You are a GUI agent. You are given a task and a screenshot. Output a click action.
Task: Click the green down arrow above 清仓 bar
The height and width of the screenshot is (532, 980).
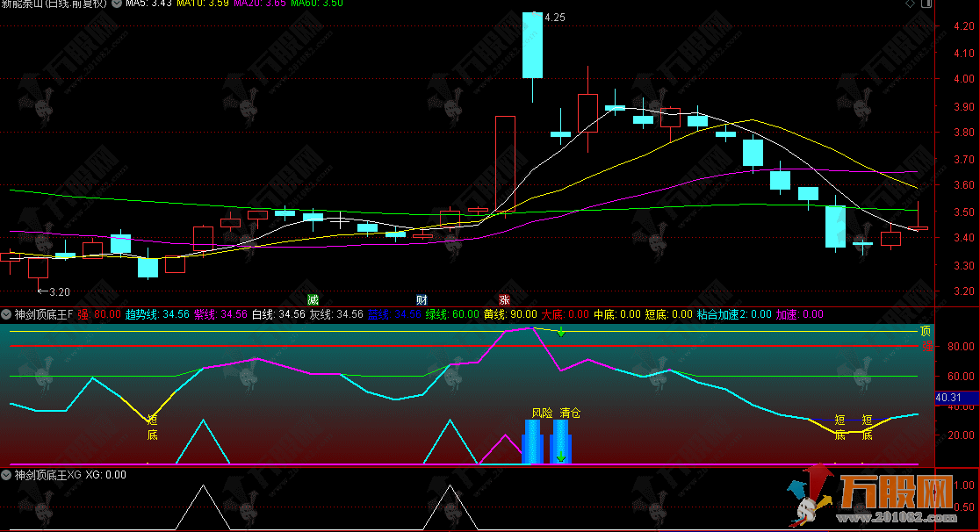[560, 457]
